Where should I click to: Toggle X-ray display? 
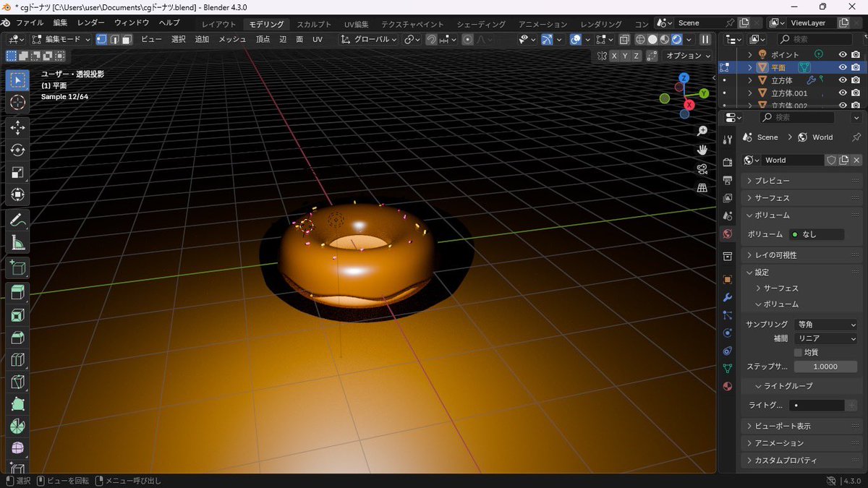click(624, 39)
